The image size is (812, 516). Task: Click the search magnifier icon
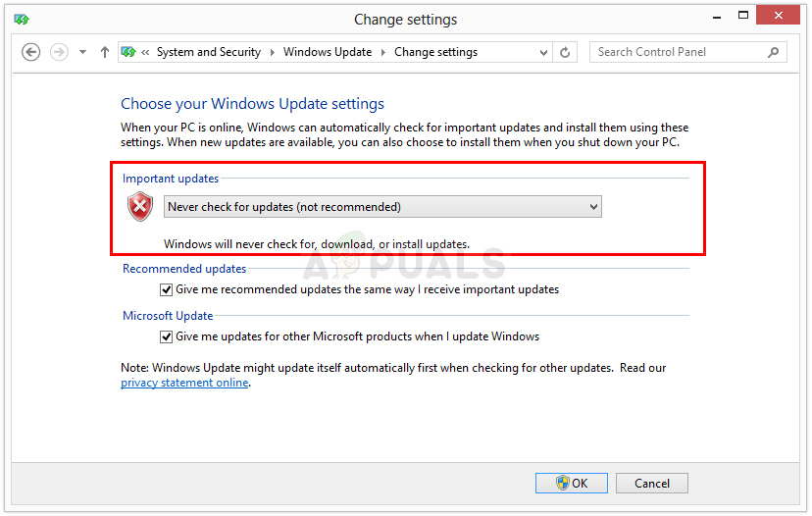[774, 53]
